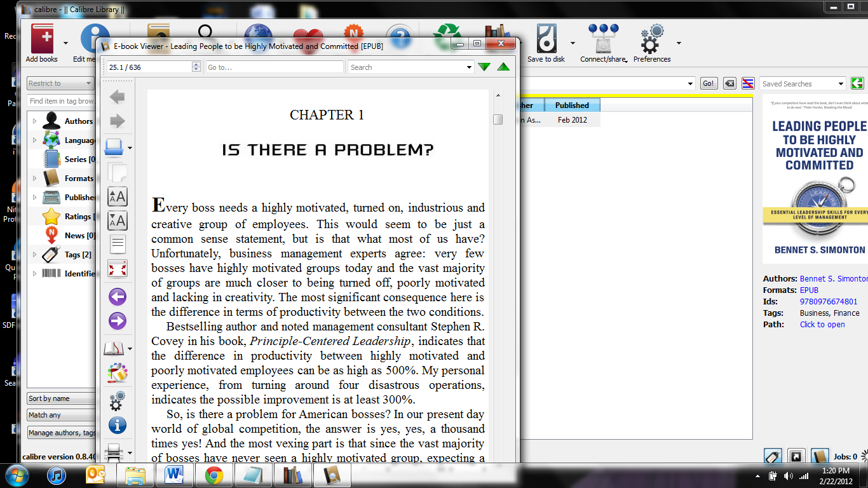Open the viewer Search history dropdown arrow
The image size is (868, 488).
(x=470, y=67)
